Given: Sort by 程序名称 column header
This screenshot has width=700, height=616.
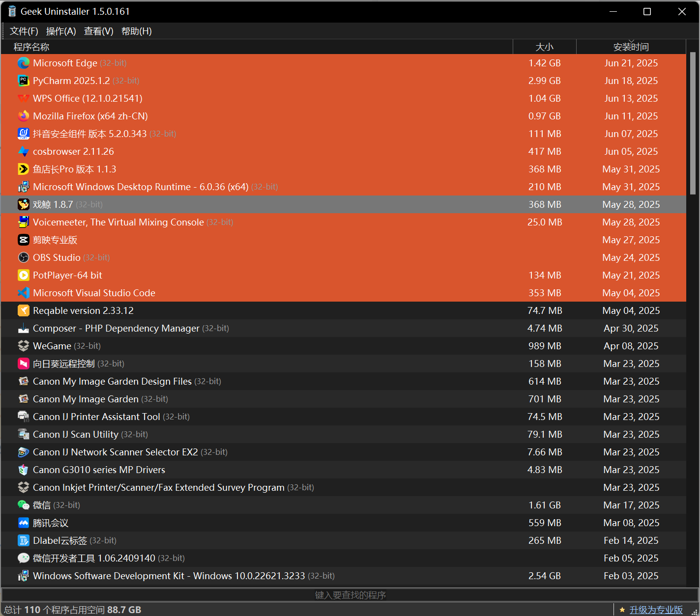Looking at the screenshot, I should [257, 47].
